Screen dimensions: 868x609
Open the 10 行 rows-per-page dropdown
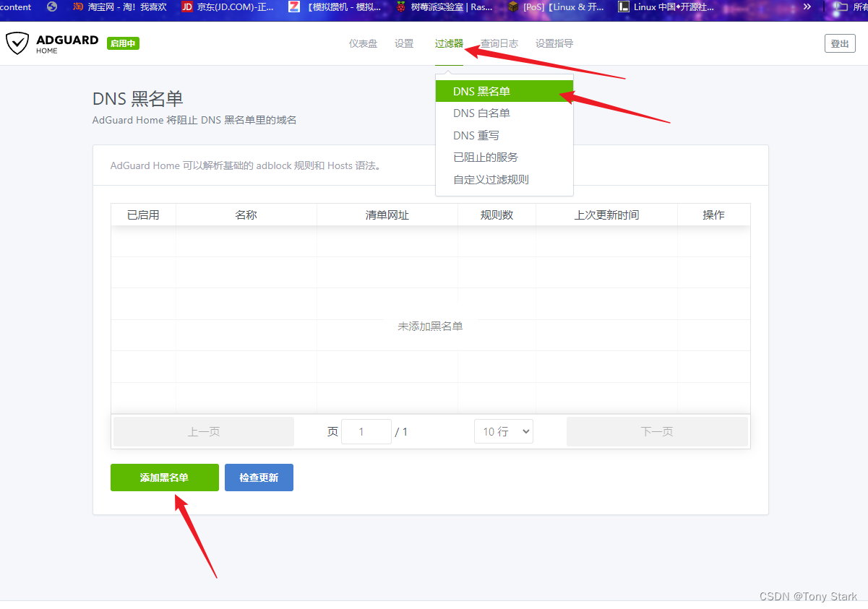(x=503, y=431)
